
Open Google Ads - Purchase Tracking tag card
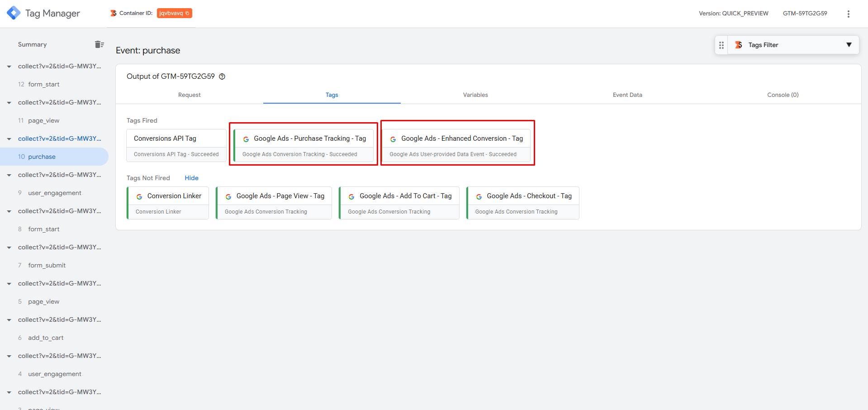tap(304, 146)
